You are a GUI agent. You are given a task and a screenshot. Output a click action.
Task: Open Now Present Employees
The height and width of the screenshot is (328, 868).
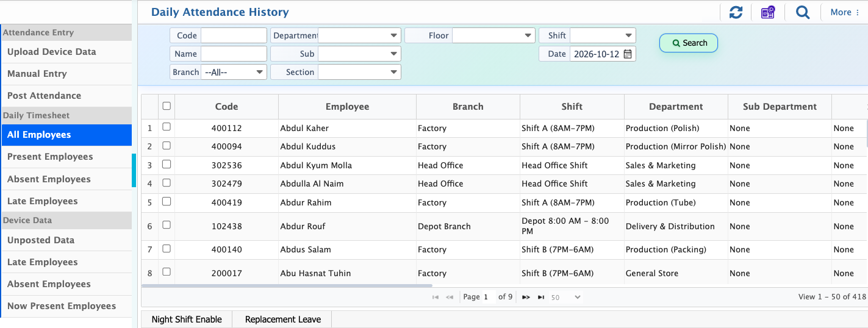pyautogui.click(x=66, y=306)
